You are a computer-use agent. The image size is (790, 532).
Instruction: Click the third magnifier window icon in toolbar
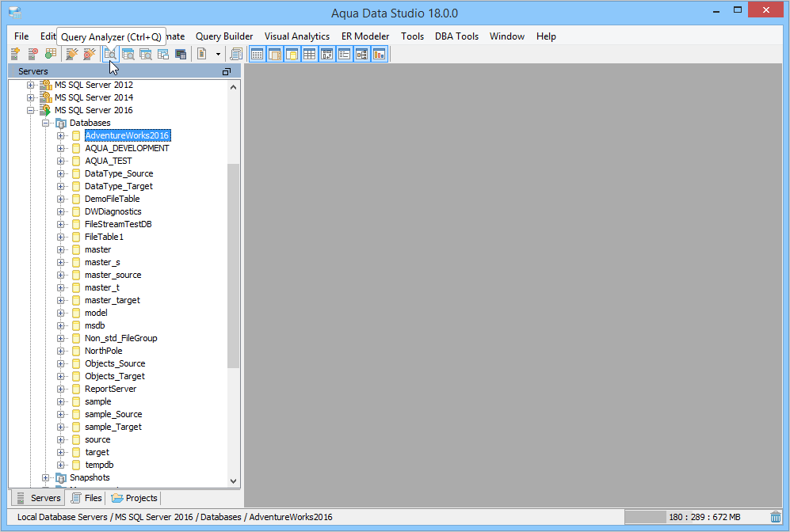(x=146, y=54)
